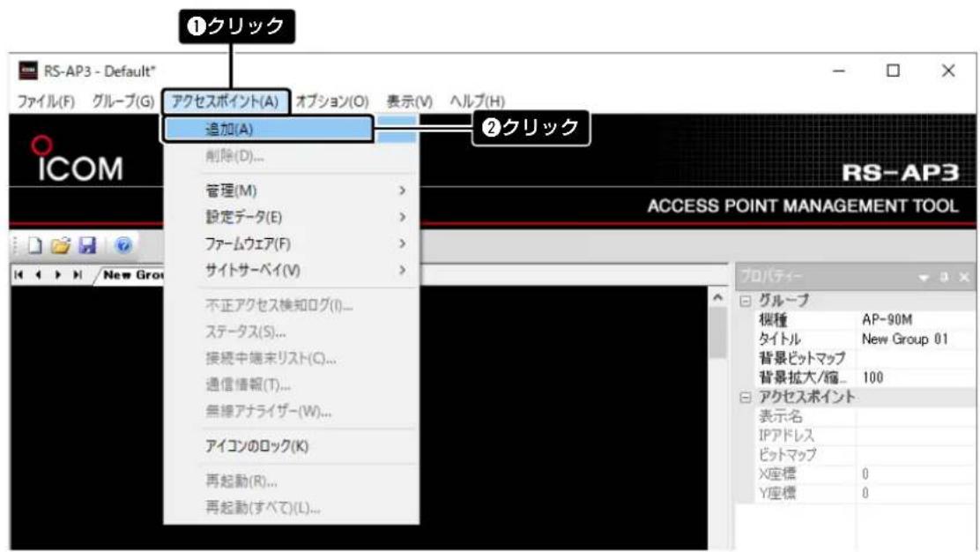Minimize the RS-AP3 window
Image resolution: width=980 pixels, height=552 pixels.
pyautogui.click(x=839, y=71)
